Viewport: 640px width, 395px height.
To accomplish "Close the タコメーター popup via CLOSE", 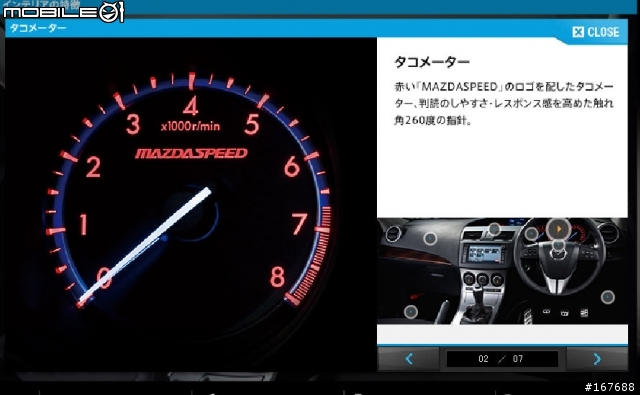I will tap(596, 32).
